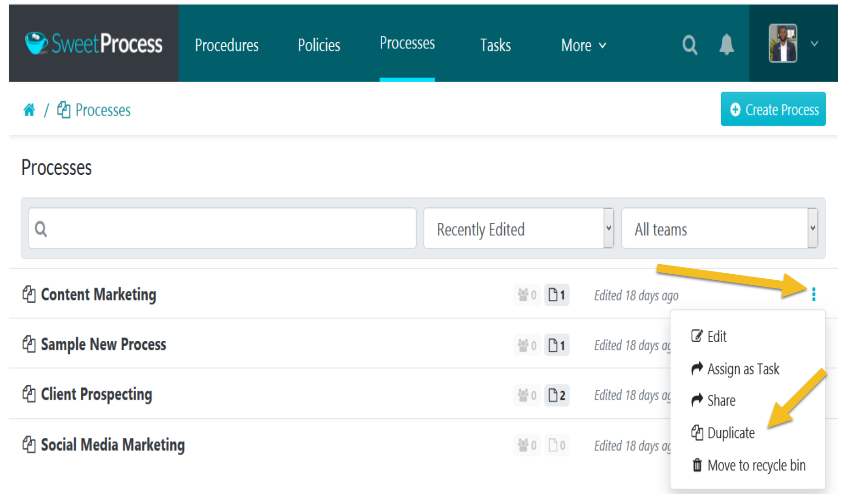Toggle the Content Marketing three-dot actions menu
The image size is (847, 504).
[x=814, y=294]
